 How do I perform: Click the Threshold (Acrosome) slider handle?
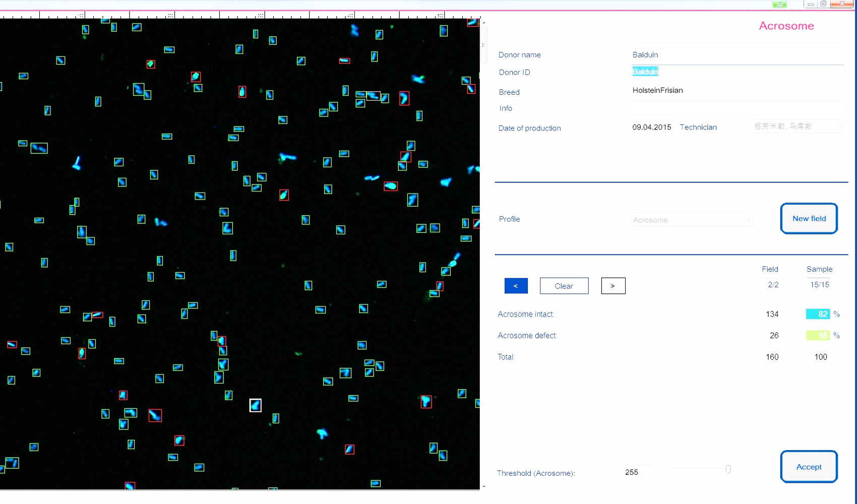pyautogui.click(x=728, y=469)
